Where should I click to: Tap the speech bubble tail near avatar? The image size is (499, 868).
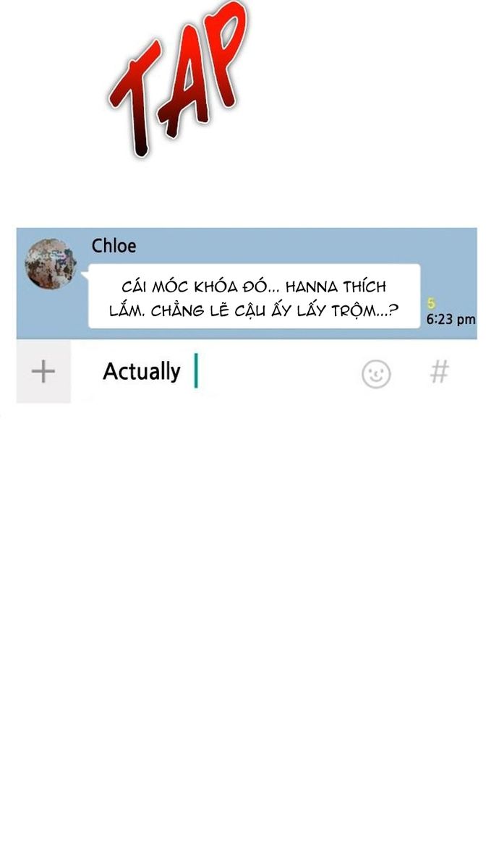pos(85,275)
